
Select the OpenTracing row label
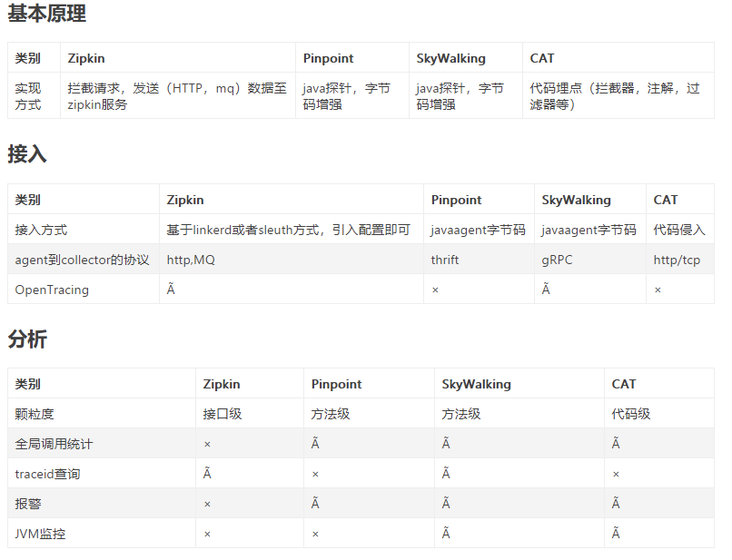pos(52,290)
